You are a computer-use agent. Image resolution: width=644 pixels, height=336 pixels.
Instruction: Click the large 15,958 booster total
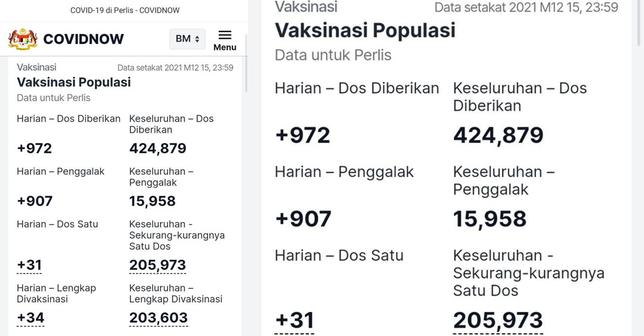490,219
